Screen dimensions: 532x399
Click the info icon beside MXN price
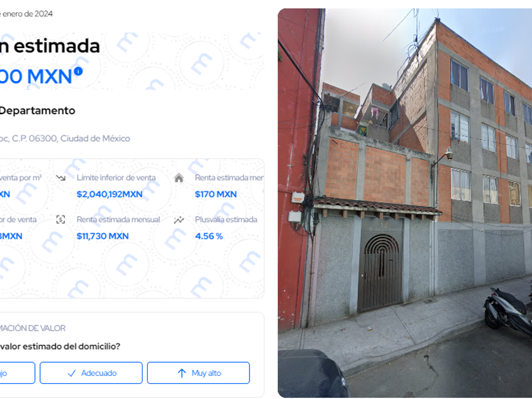tap(79, 71)
